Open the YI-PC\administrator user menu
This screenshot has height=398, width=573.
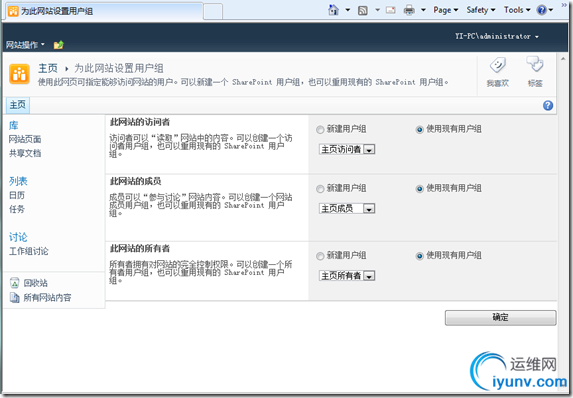(x=497, y=36)
